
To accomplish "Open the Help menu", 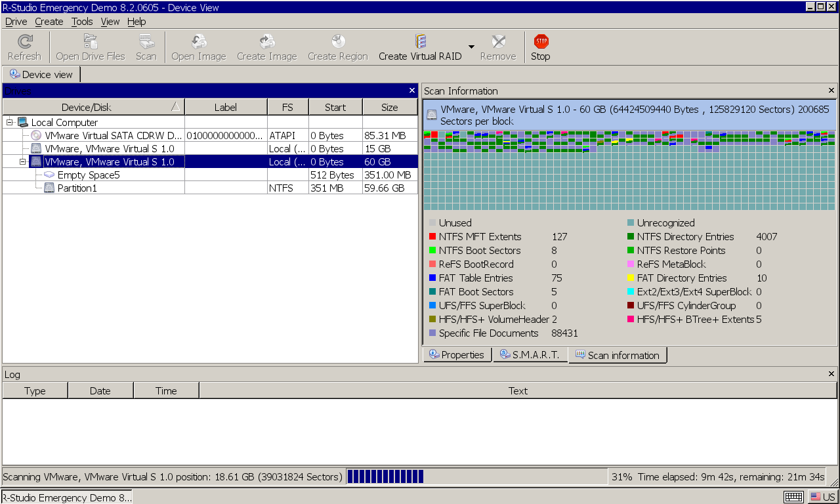I will pos(136,22).
